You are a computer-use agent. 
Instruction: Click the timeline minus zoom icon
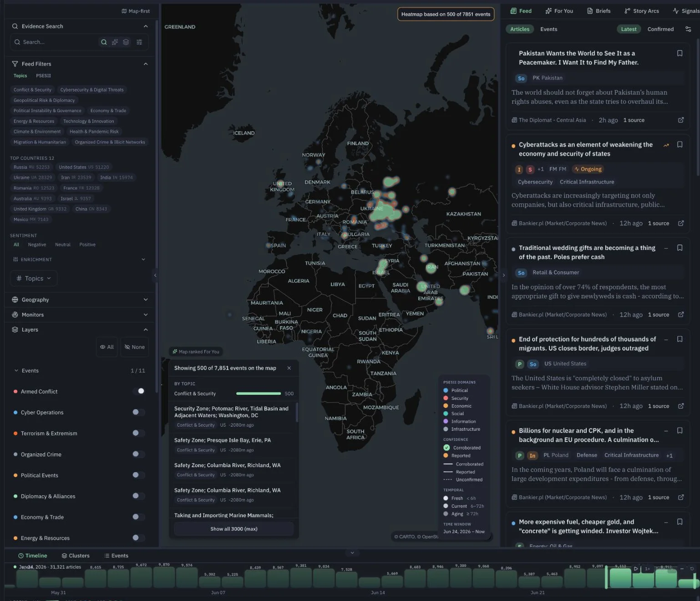tap(682, 569)
